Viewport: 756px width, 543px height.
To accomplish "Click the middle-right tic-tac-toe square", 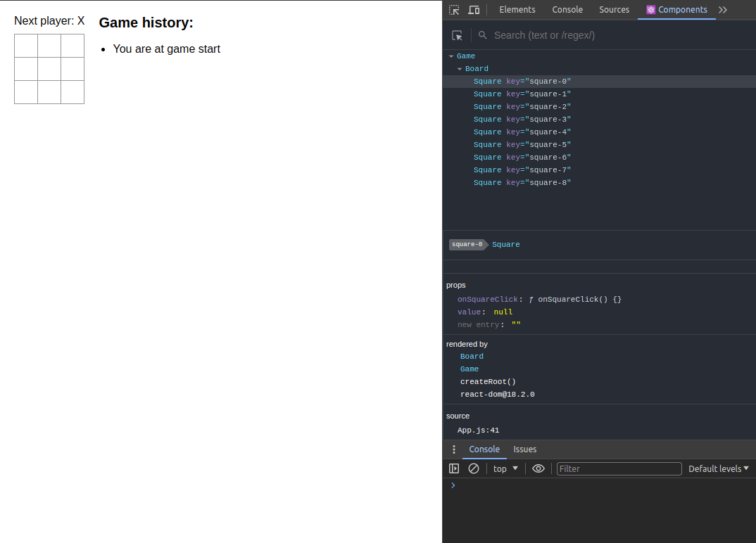I will point(73,69).
